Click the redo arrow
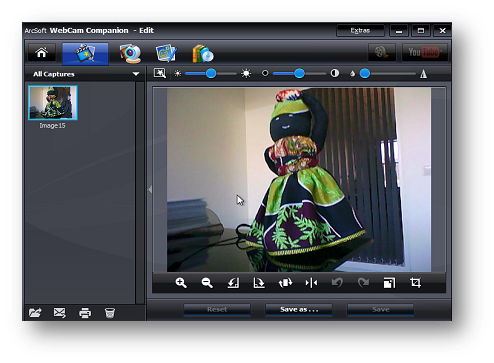The image size is (494, 363). coord(363,283)
